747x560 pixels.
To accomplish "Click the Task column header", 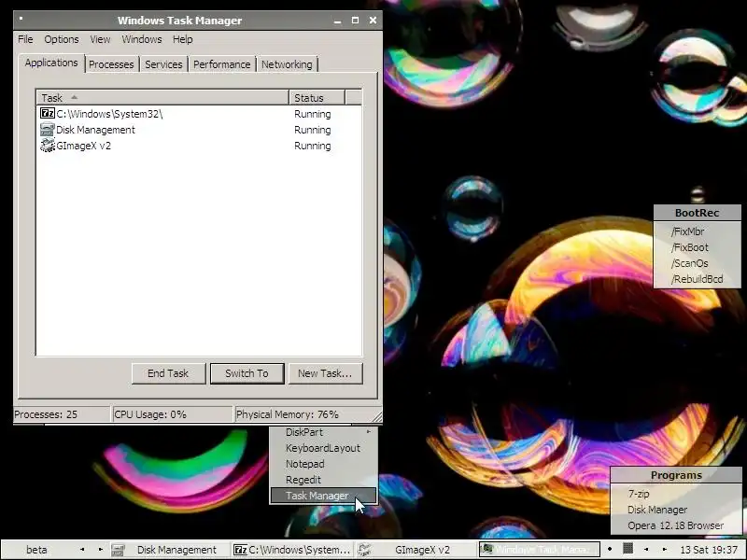I will [162, 98].
